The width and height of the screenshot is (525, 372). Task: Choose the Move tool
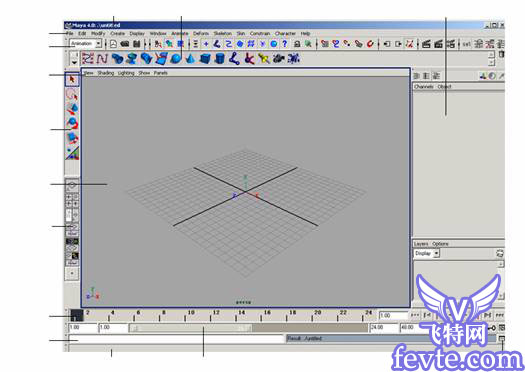click(x=72, y=109)
